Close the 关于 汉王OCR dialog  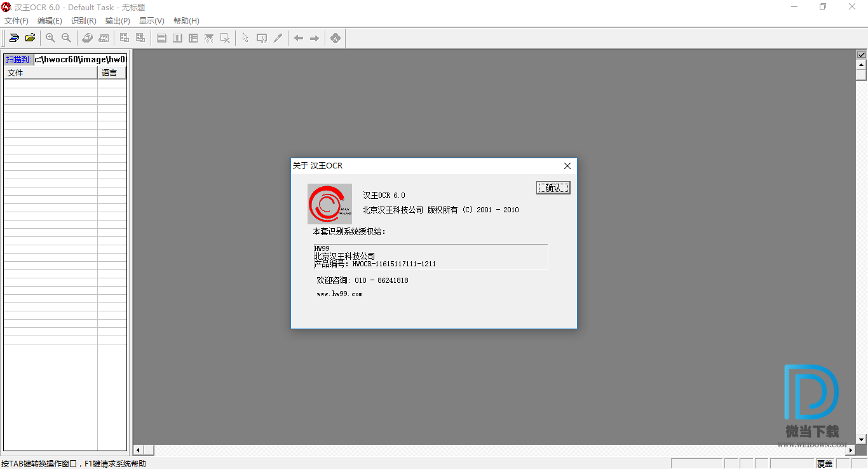point(567,166)
